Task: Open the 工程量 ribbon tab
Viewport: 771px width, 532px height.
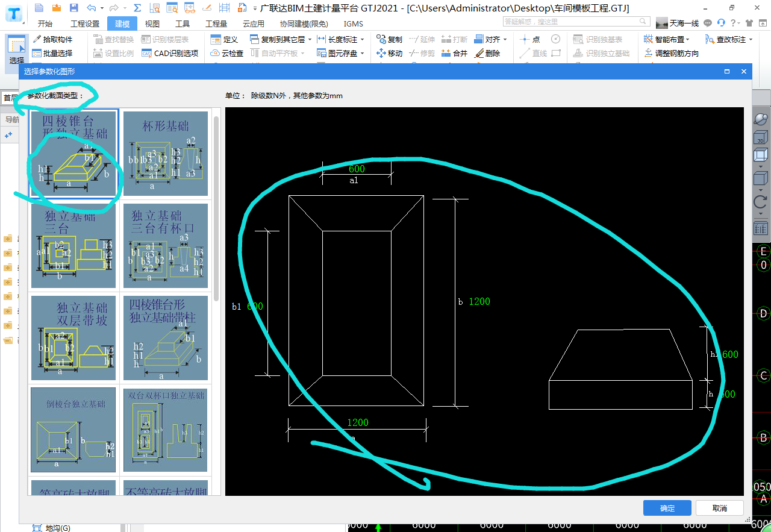Action: click(216, 23)
